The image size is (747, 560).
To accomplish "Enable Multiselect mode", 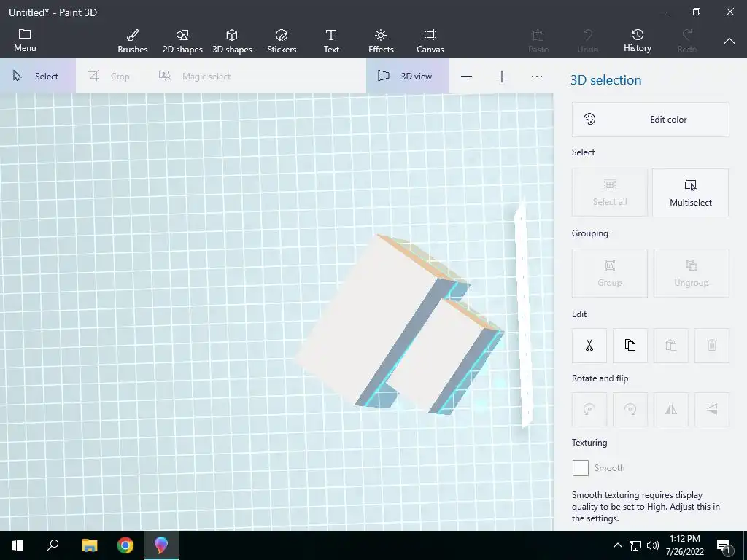I will point(690,192).
